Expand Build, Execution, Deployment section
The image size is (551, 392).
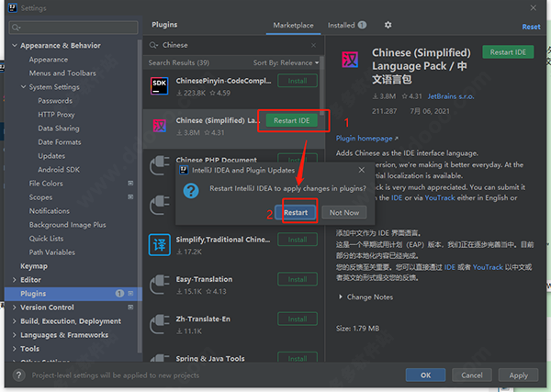coord(15,321)
